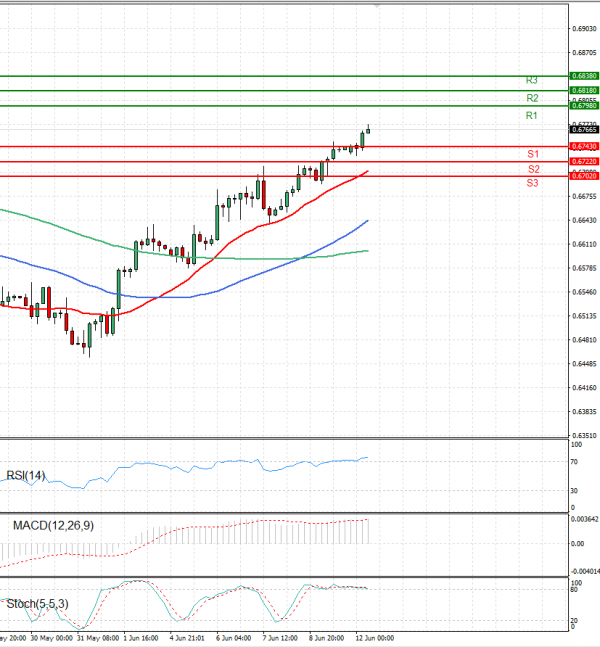Viewport: 600px width, 647px height.
Task: Select the 0.68380 green price tag
Action: [x=584, y=76]
